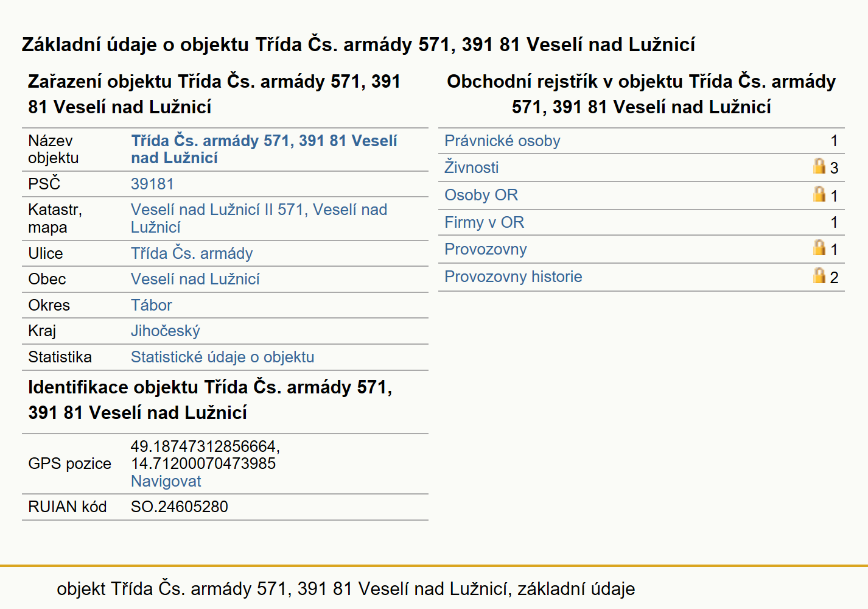Open the Právnické osoby link
This screenshot has width=868, height=609.
[x=502, y=141]
